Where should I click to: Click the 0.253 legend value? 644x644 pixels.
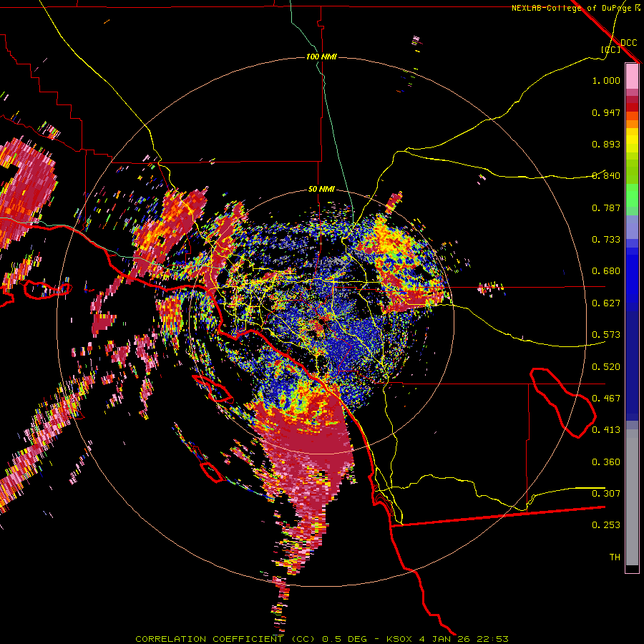[606, 525]
